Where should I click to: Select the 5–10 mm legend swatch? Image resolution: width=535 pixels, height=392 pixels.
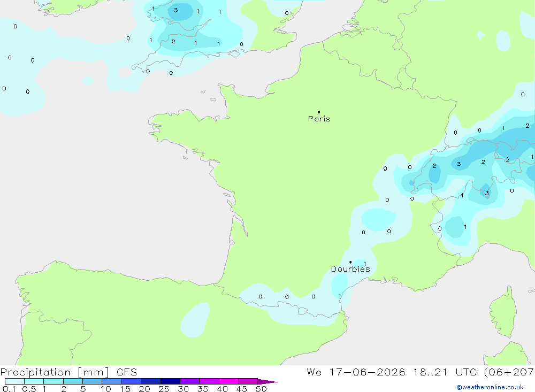[x=93, y=381]
